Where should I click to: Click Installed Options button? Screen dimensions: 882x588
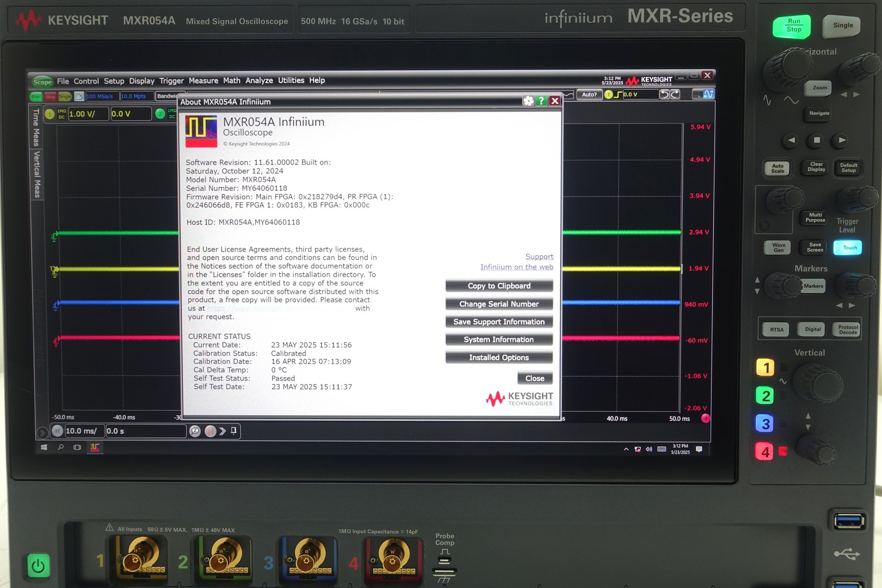[499, 358]
